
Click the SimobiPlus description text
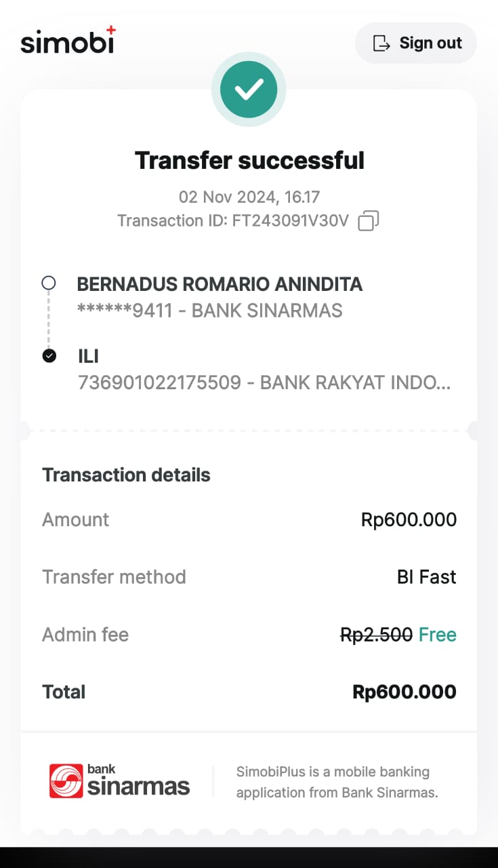[337, 781]
